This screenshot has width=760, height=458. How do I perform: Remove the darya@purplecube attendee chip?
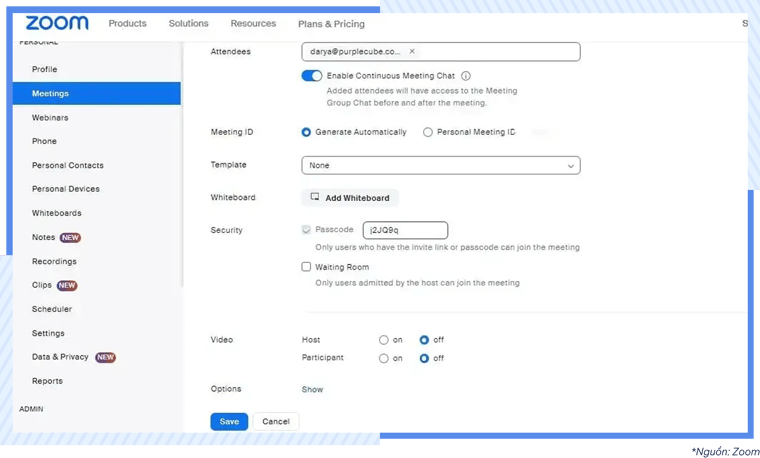tap(412, 51)
